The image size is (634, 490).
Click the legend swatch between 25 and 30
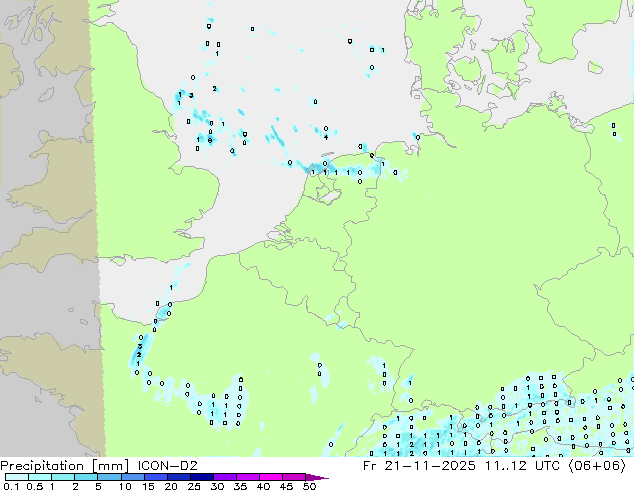pos(201,477)
